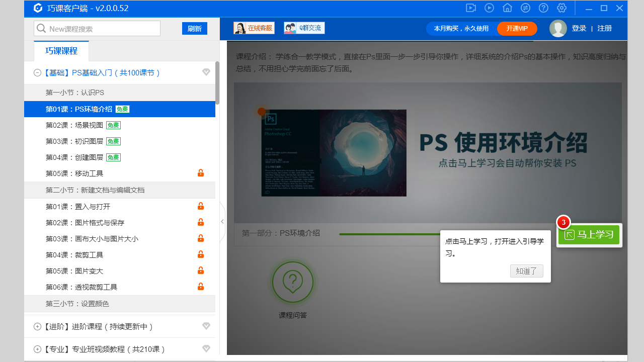
Task: Click the transfer/exchange circle icon
Action: click(525, 8)
